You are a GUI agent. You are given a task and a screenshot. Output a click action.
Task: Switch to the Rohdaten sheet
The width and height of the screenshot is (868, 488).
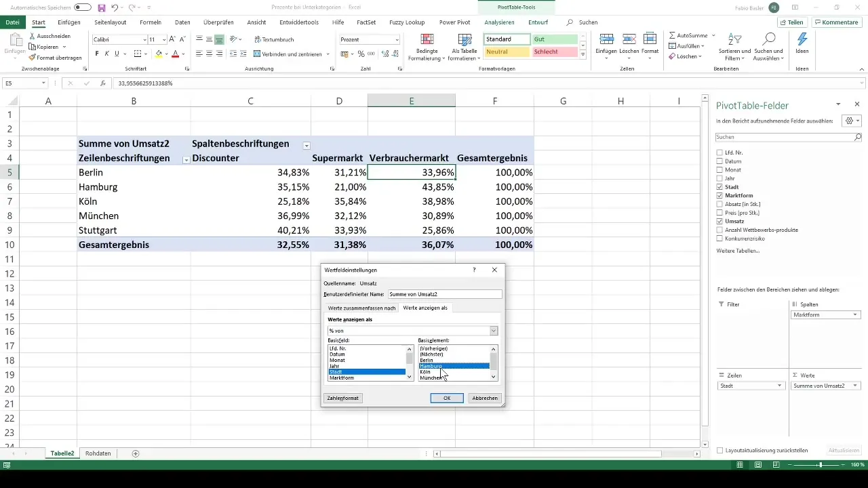tap(98, 453)
